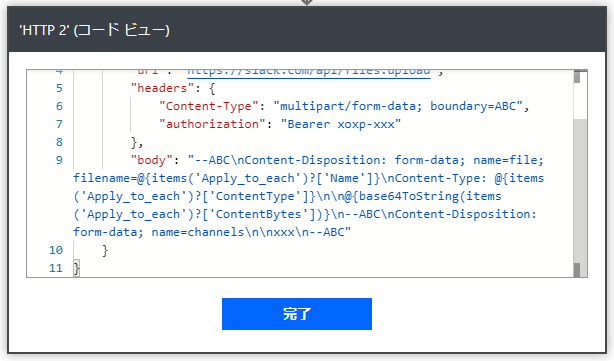Viewport: 614px width, 361px height.
Task: Click the "Content-Type" key text
Action: (x=209, y=106)
